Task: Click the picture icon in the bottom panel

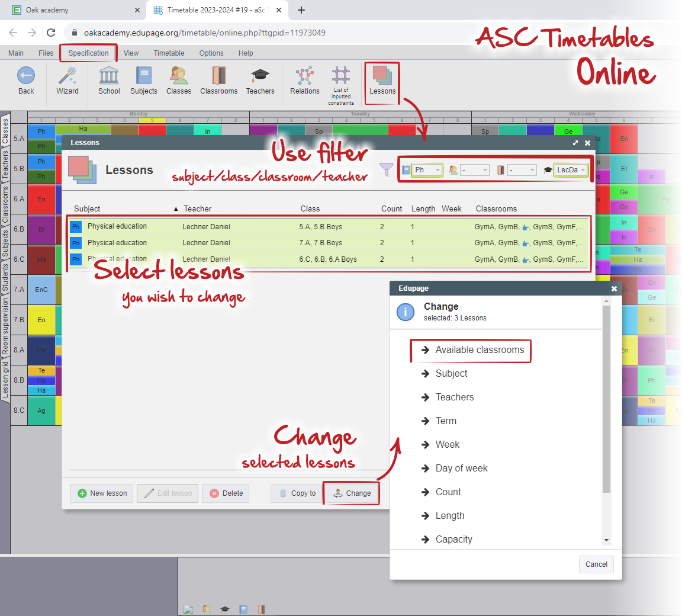Action: pyautogui.click(x=188, y=609)
